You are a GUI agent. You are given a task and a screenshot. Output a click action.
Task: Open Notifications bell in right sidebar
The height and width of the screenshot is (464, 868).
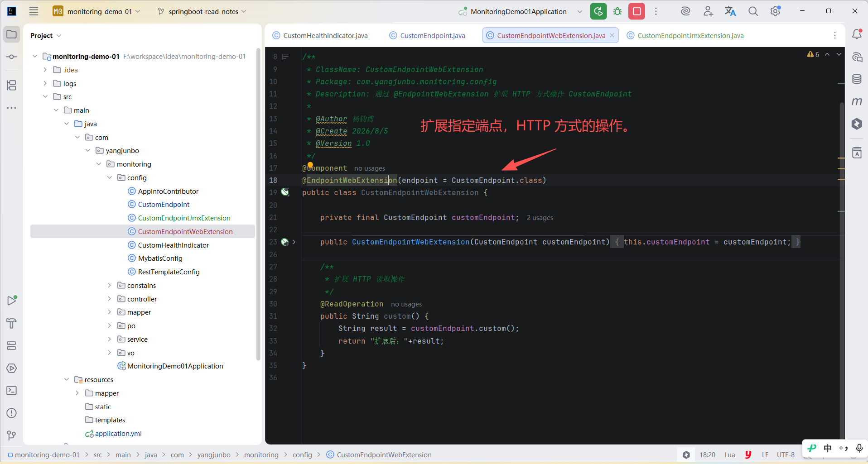pyautogui.click(x=857, y=34)
